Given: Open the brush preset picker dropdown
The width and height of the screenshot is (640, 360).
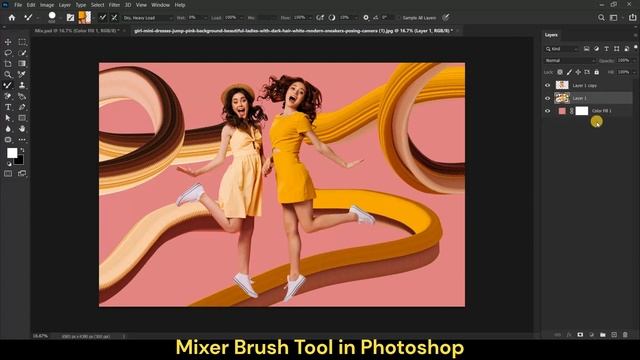Looking at the screenshot, I should coord(60,18).
